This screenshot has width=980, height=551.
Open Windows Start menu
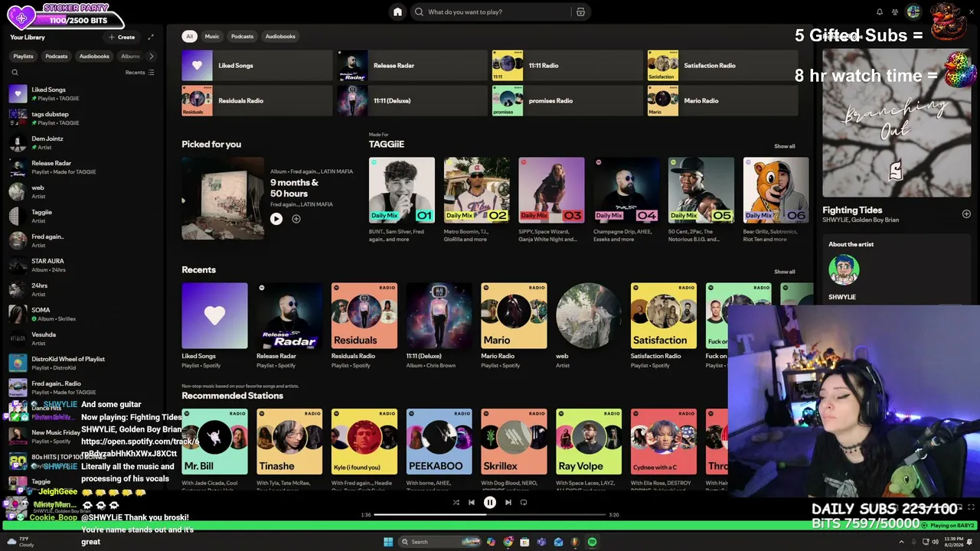[x=388, y=542]
